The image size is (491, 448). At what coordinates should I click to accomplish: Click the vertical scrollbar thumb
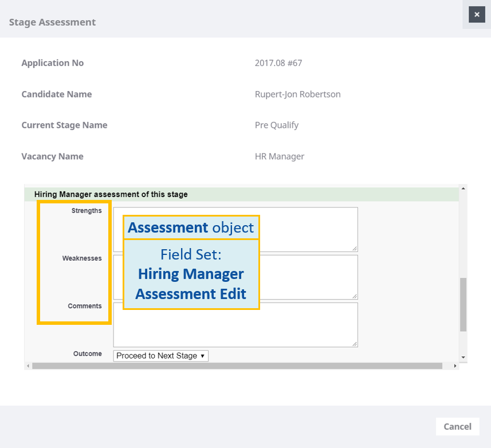(x=463, y=304)
